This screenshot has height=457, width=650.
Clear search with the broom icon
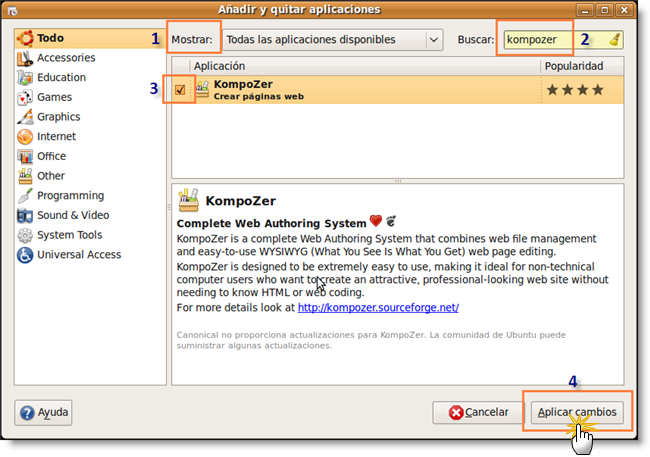click(x=615, y=40)
